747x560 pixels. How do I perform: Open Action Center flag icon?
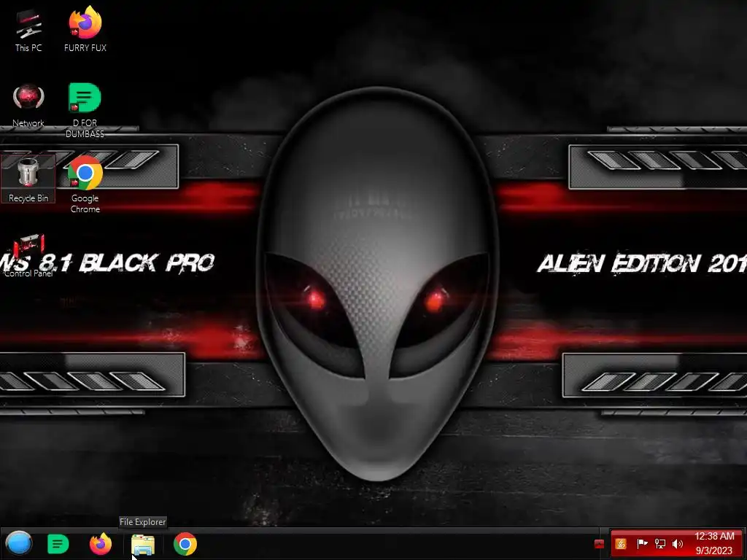pos(642,543)
